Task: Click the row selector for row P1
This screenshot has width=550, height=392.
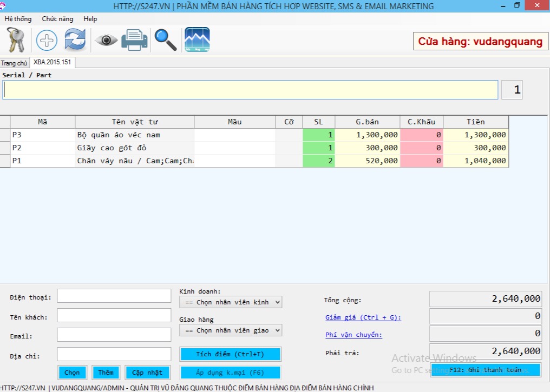Action: (5, 161)
